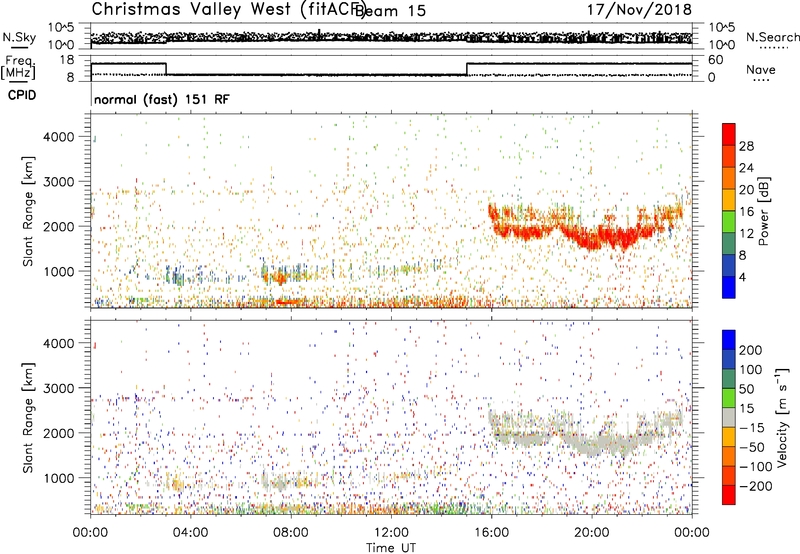Click the '4' tick on the Power scale
The width and height of the screenshot is (800, 554).
click(742, 277)
